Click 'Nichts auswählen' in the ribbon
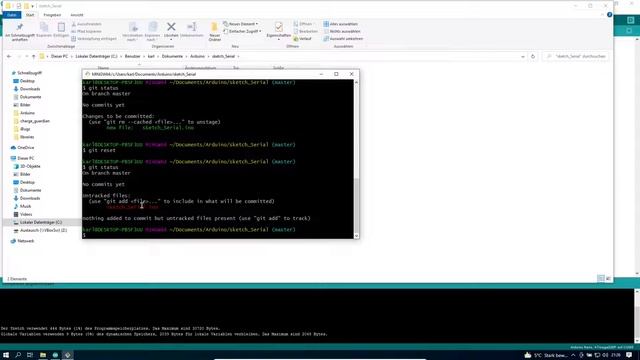Image resolution: width=640 pixels, height=360 pixels. (x=342, y=31)
